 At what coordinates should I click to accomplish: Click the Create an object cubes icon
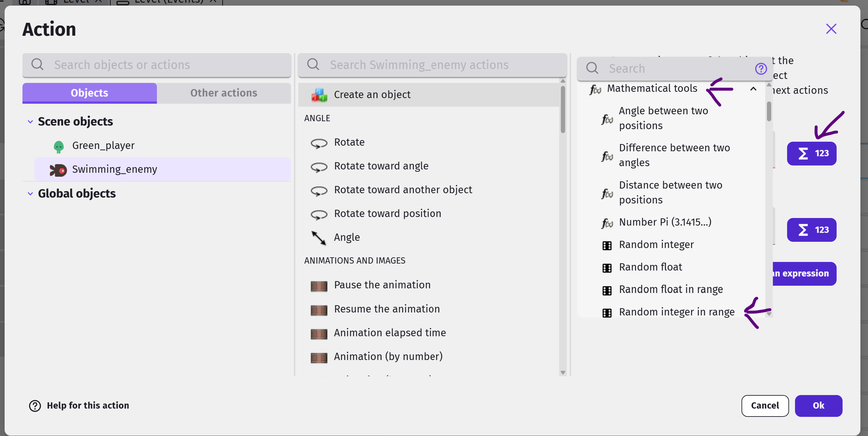coord(319,95)
